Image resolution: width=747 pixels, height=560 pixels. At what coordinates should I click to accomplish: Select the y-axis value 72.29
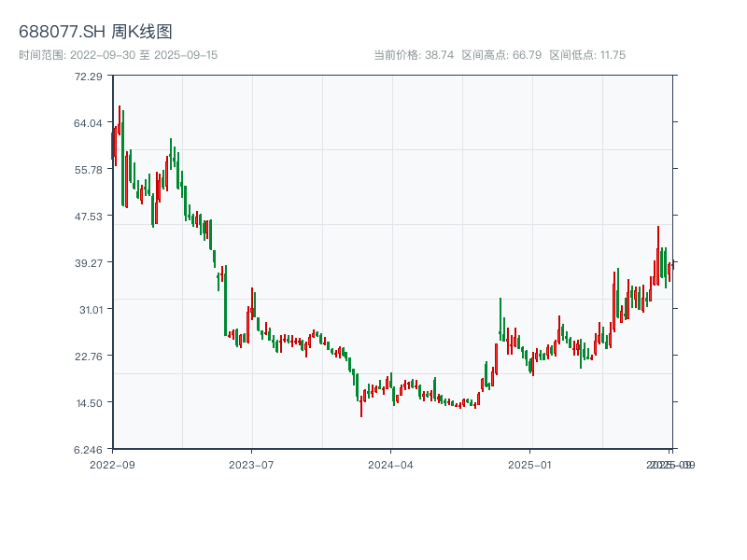point(89,77)
